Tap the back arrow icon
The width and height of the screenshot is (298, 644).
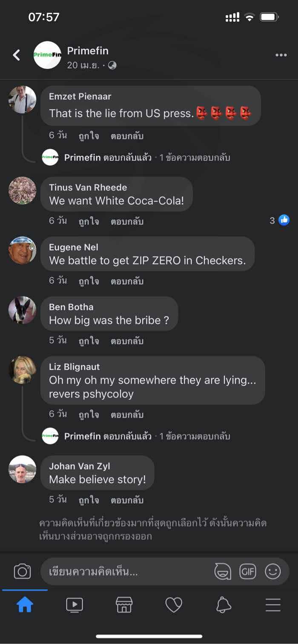pos(17,55)
